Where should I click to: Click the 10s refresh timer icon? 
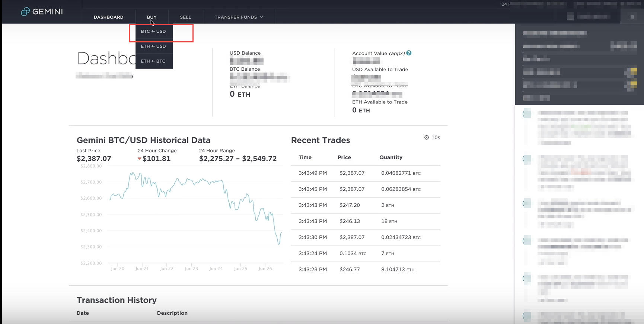(x=427, y=137)
